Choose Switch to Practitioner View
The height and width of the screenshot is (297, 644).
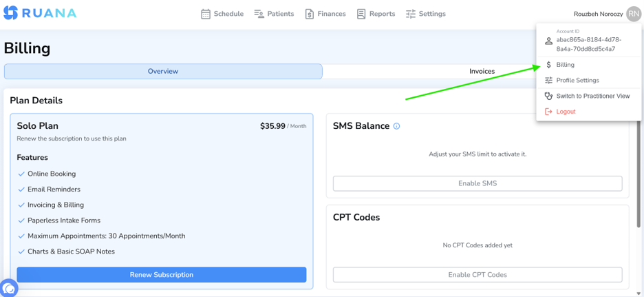(x=588, y=96)
